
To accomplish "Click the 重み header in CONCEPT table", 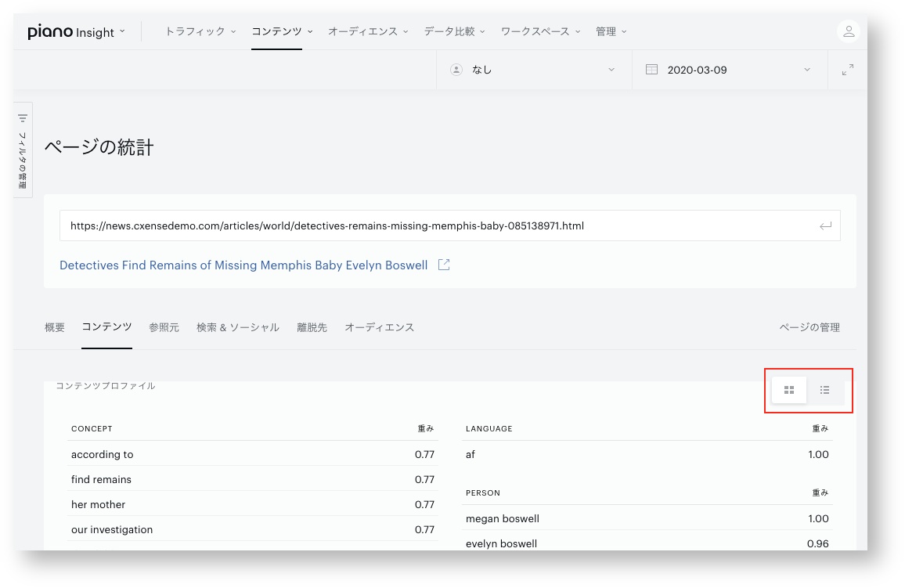I will [425, 429].
